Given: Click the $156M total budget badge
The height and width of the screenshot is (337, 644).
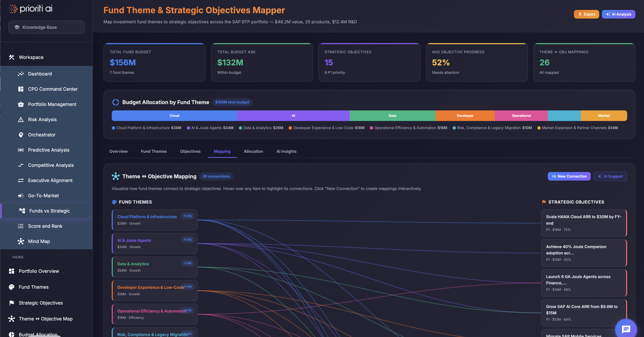Looking at the screenshot, I should [232, 102].
